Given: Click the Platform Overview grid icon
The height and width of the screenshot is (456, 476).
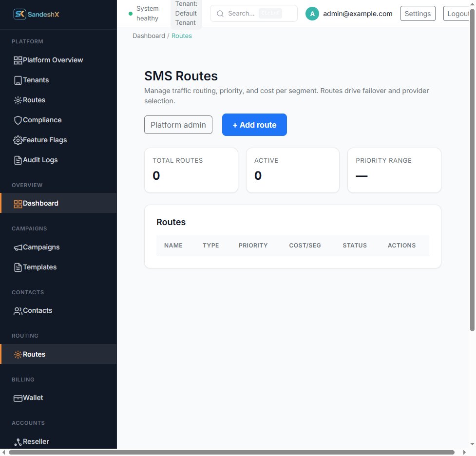Looking at the screenshot, I should [18, 60].
